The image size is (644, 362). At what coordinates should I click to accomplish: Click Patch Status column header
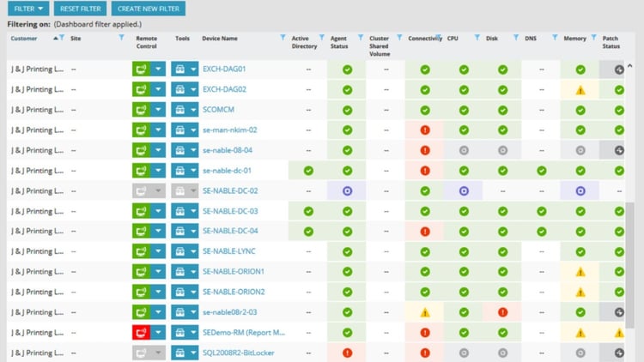coord(611,42)
